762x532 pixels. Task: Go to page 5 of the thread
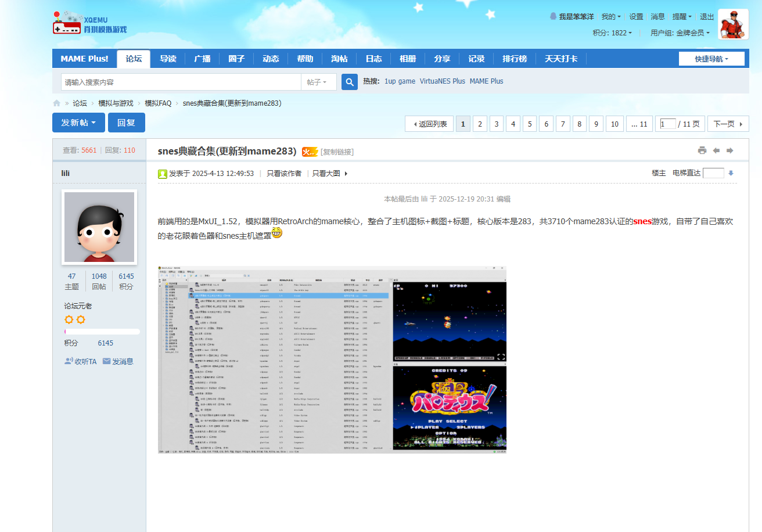[529, 124]
